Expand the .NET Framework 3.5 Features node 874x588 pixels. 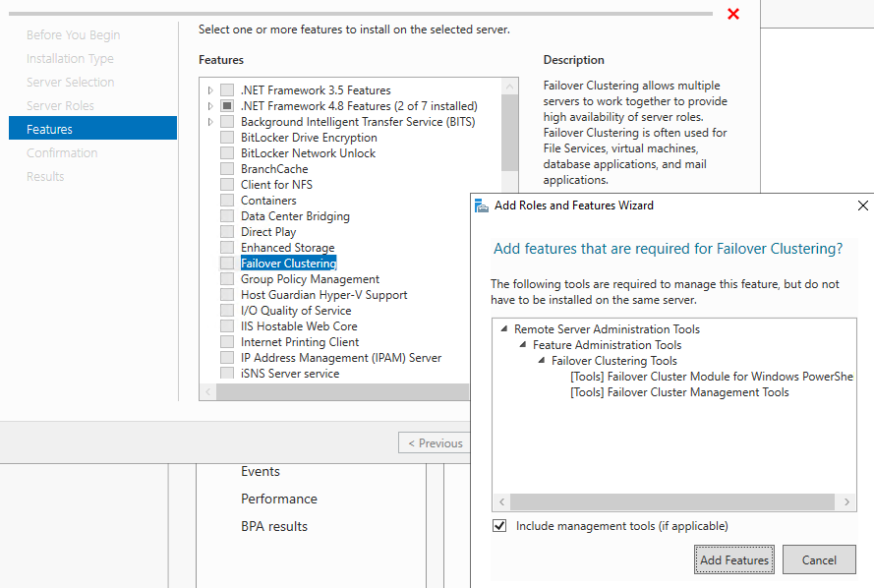[x=208, y=89]
